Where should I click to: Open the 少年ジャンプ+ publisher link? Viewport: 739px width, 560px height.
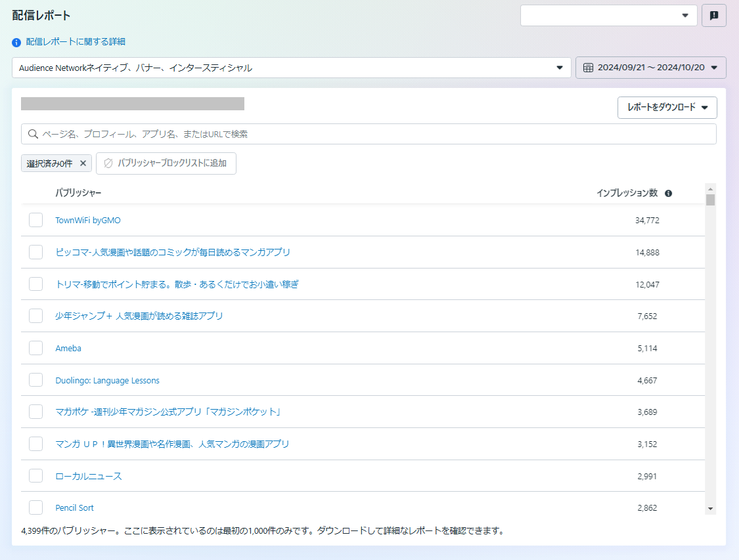(x=139, y=316)
